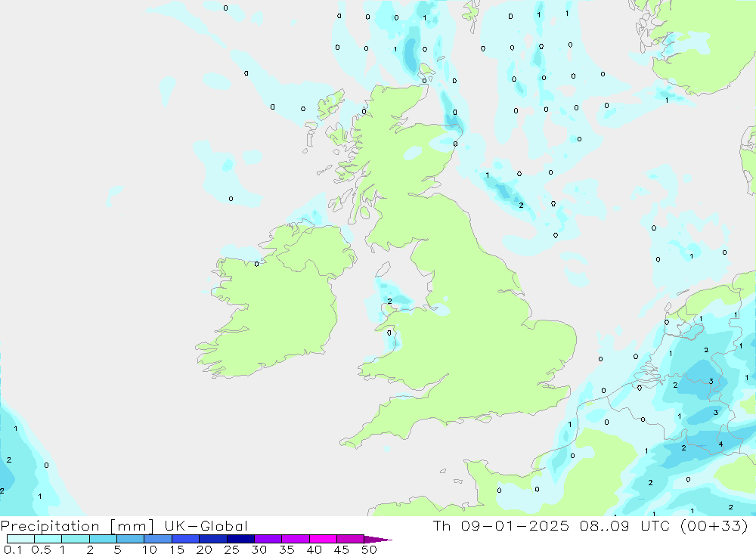Choose the 20–25 mm dark blue swatch
Viewport: 756px width, 554px height.
click(213, 539)
